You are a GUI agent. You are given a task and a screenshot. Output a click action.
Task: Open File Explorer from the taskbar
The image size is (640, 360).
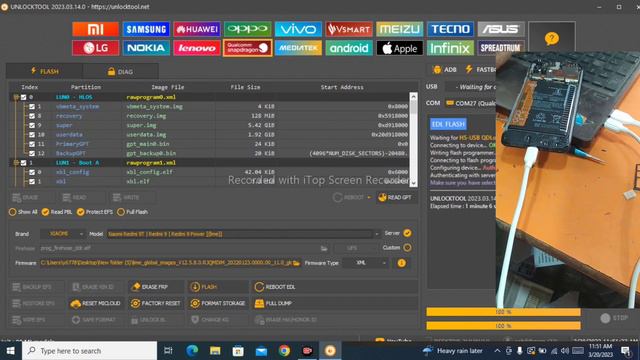[215, 351]
